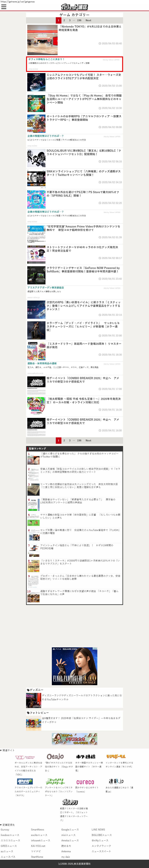149x868 pixels.
Task: Open the Antenna link
Action: (66, 851)
